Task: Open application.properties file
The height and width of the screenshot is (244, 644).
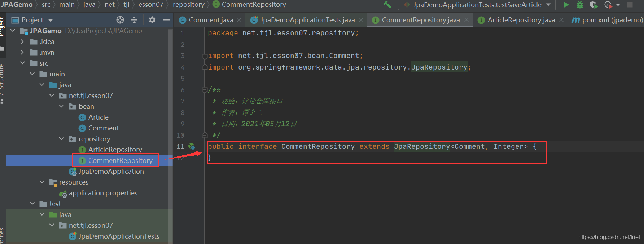Action: 103,193
